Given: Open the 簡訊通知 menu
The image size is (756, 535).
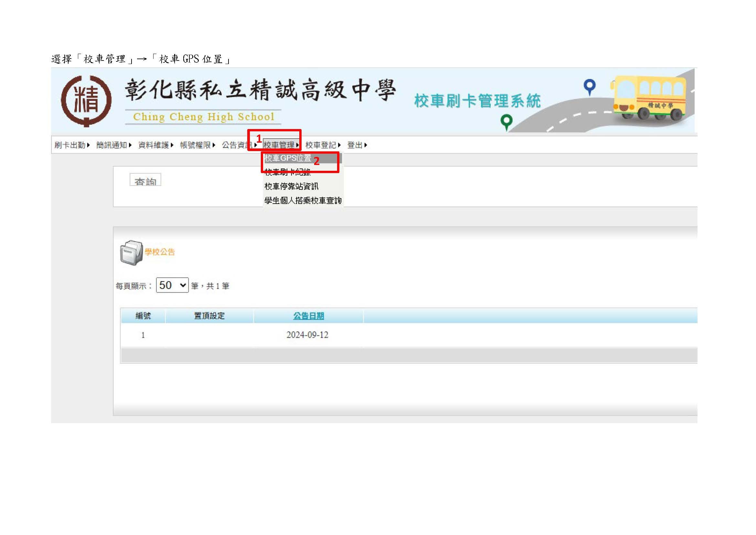Looking at the screenshot, I should (112, 145).
